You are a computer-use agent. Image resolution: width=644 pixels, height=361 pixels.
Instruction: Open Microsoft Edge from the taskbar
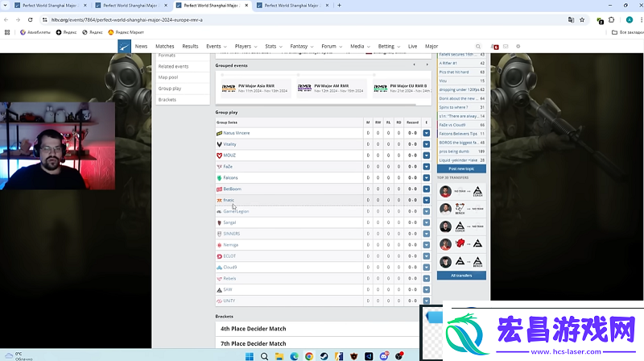tap(294, 356)
